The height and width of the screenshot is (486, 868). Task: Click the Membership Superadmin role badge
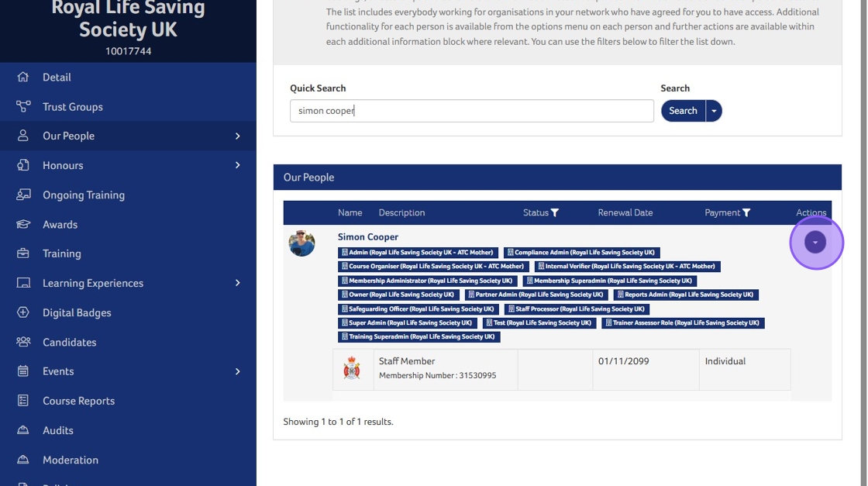coord(609,281)
